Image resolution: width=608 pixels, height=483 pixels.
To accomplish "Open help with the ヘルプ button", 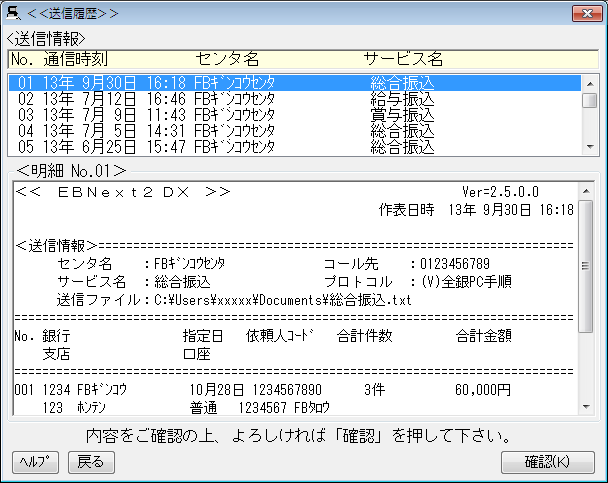I will [35, 462].
